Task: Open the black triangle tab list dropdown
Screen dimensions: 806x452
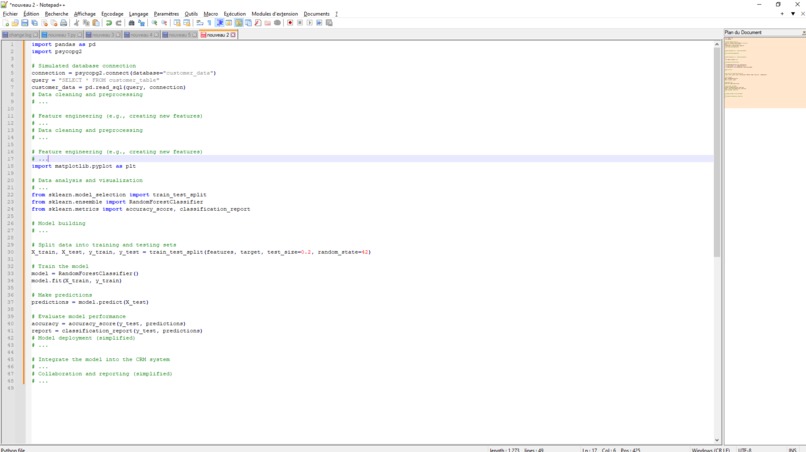Action: point(793,14)
